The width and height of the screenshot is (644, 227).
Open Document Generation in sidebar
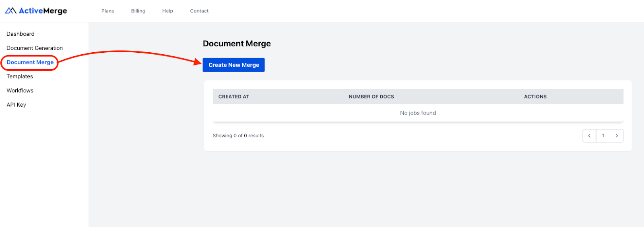tap(35, 48)
